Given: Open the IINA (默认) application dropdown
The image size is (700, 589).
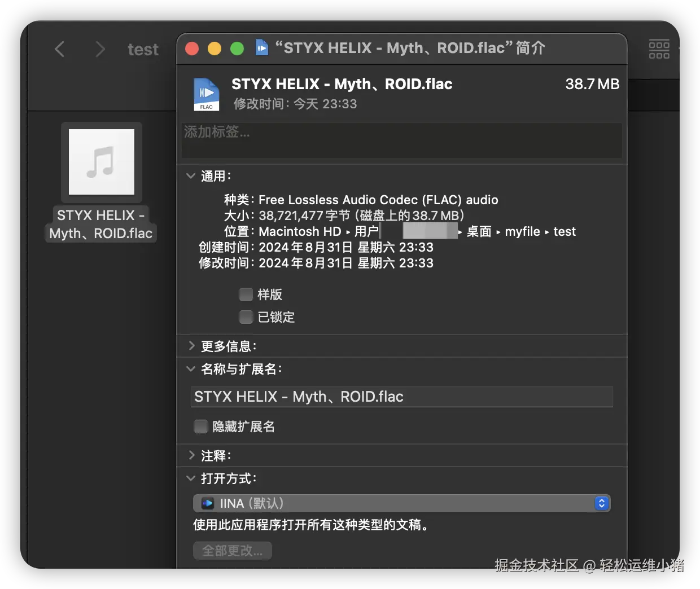Looking at the screenshot, I should [402, 503].
